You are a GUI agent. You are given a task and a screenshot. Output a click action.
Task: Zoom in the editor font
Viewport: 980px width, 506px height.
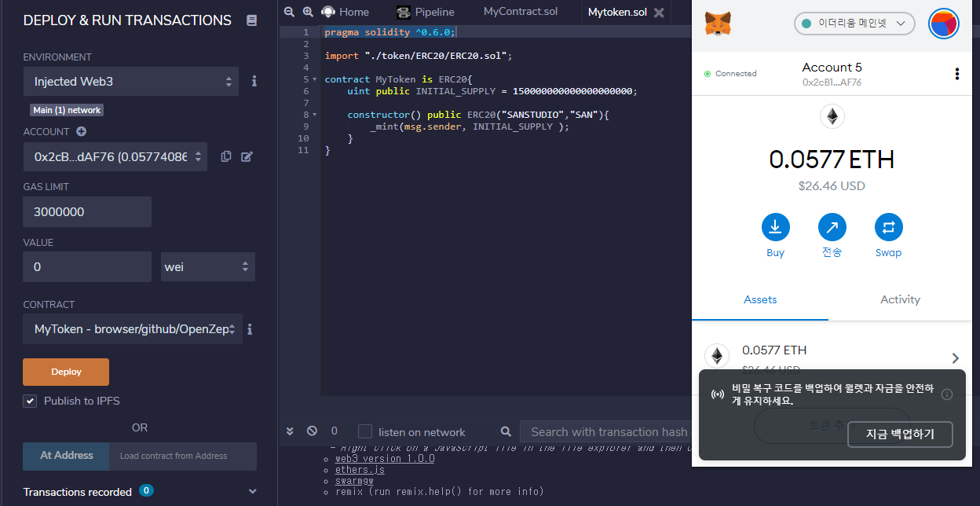point(308,12)
